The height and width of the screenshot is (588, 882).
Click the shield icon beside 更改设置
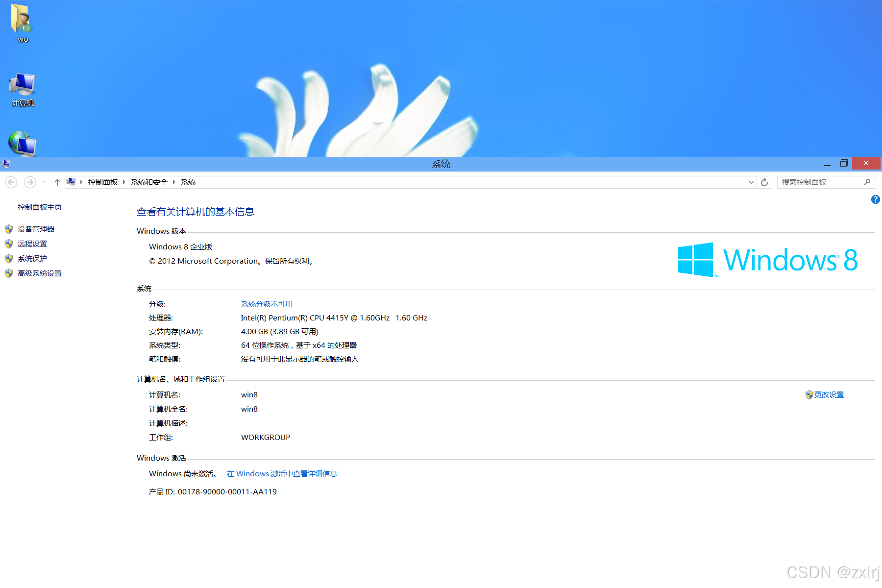point(809,394)
